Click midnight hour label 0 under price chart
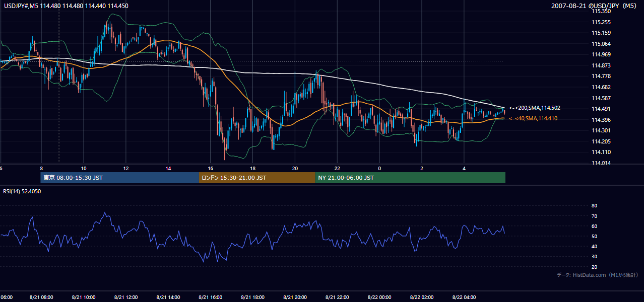 tap(379, 168)
